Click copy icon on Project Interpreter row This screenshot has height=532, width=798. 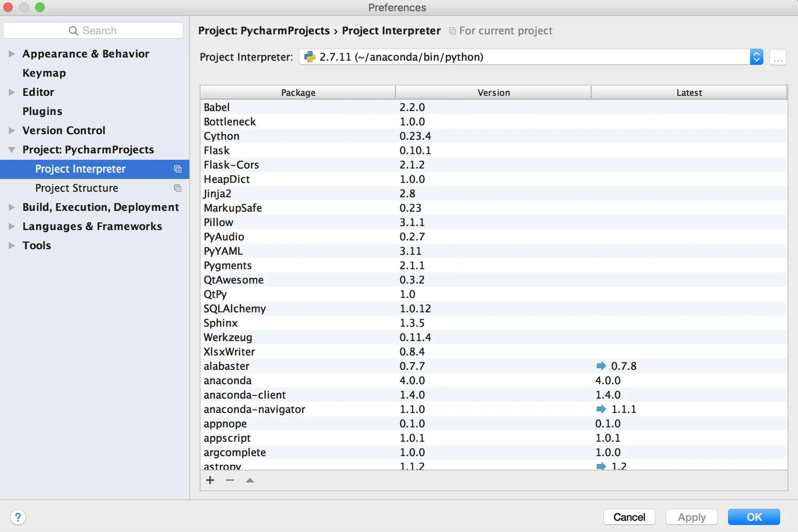point(178,169)
